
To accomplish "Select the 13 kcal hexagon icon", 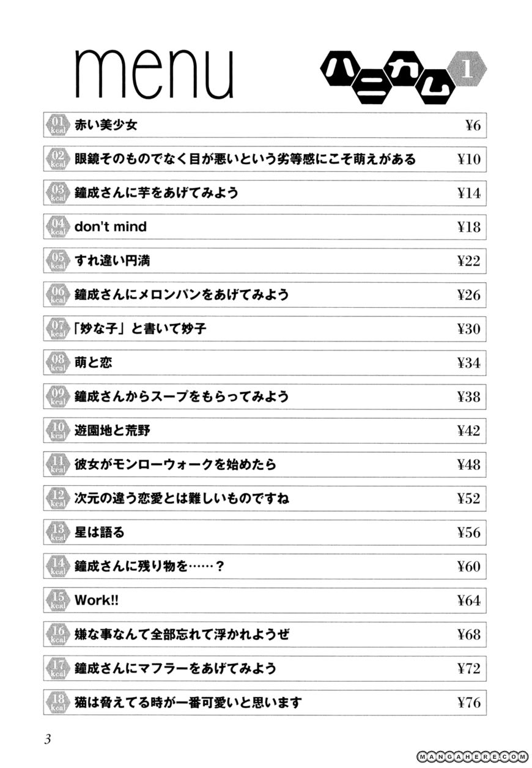I will [x=58, y=532].
